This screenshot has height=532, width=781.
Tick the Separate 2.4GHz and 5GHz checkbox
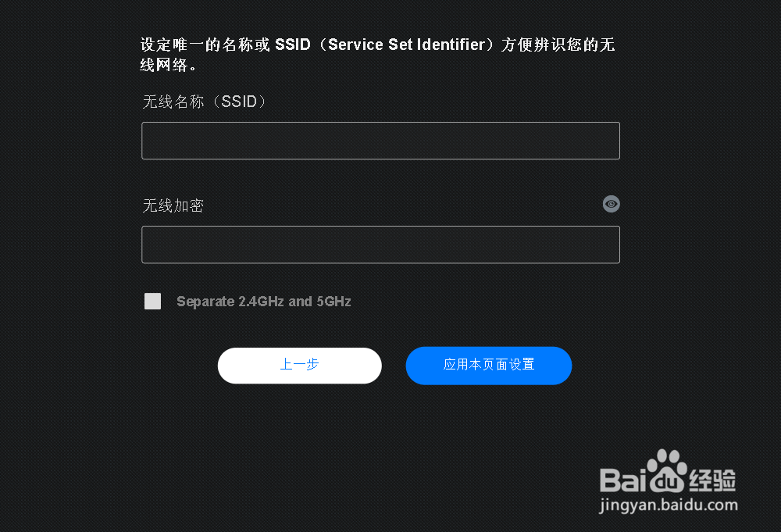pos(152,301)
